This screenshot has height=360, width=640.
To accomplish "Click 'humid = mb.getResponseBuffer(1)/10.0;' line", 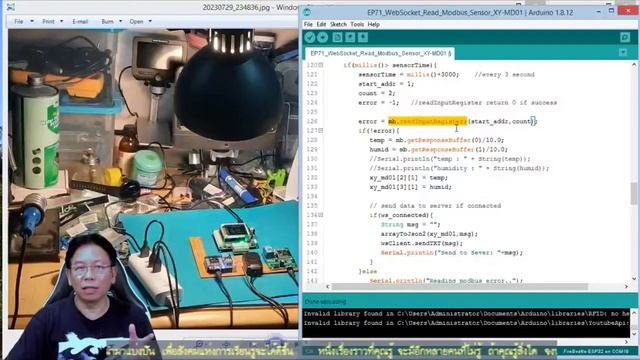I will [x=438, y=149].
